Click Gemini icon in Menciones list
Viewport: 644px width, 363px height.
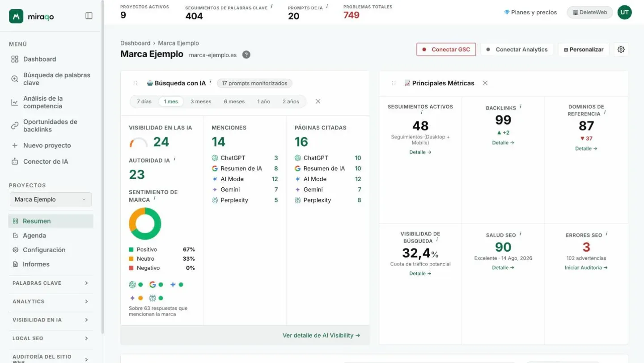click(215, 190)
